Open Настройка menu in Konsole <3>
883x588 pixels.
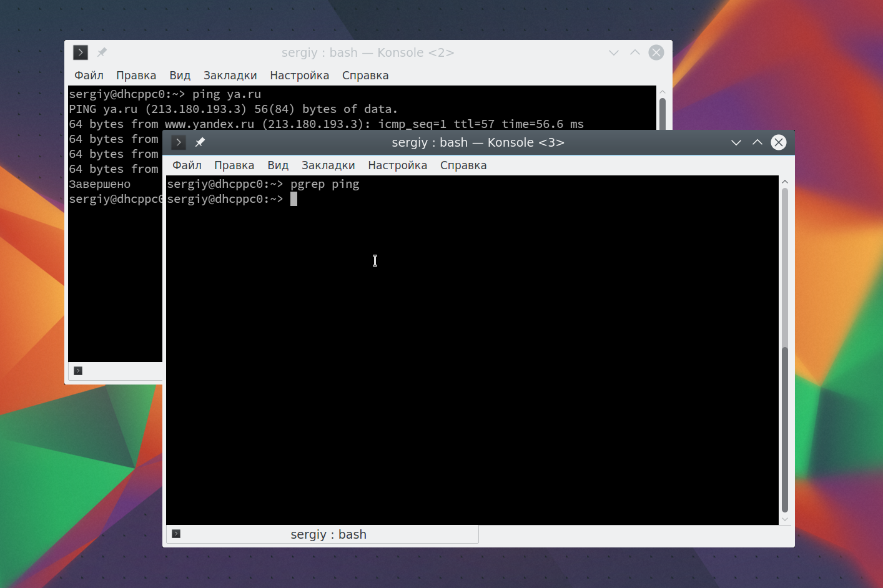397,165
